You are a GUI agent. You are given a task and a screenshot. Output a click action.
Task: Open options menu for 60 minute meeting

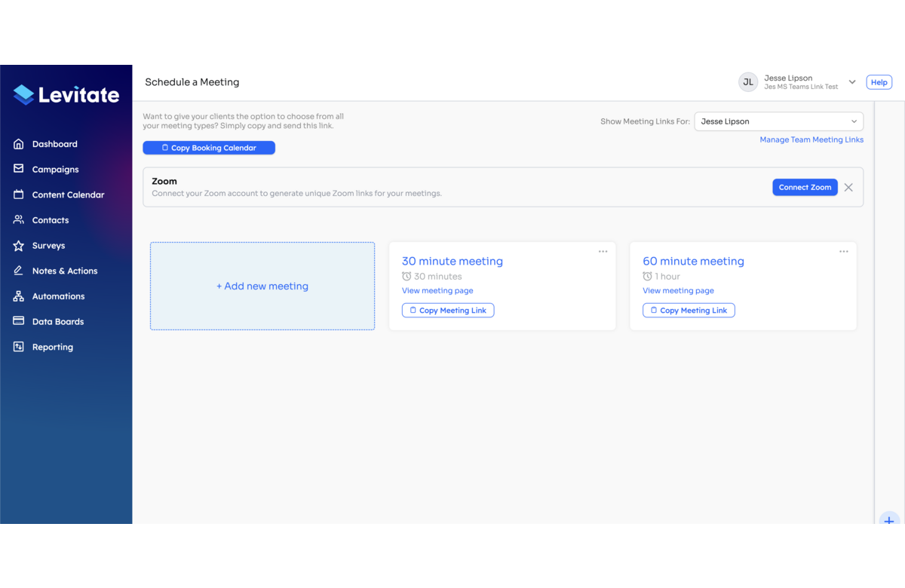coord(844,252)
